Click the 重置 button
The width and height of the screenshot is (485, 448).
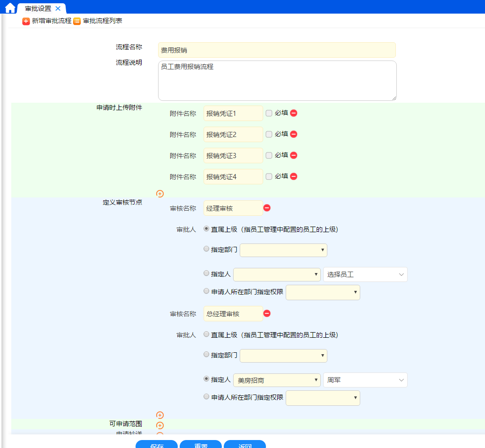(200, 445)
